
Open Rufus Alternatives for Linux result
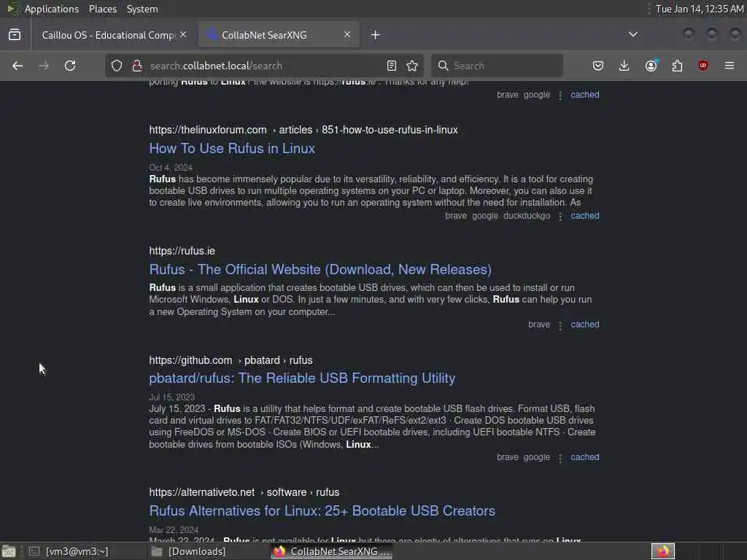click(322, 511)
